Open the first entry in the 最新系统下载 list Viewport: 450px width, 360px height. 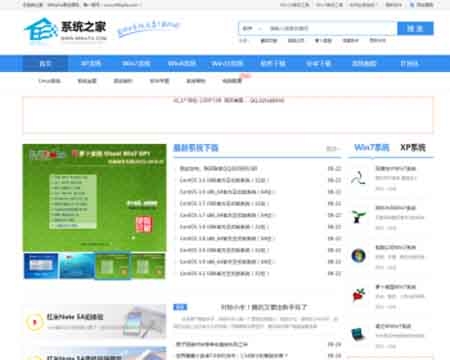(x=218, y=169)
